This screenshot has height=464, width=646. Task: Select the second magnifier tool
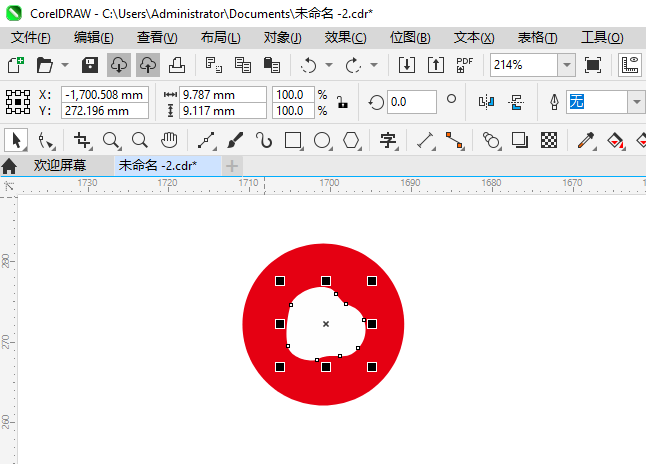[140, 141]
